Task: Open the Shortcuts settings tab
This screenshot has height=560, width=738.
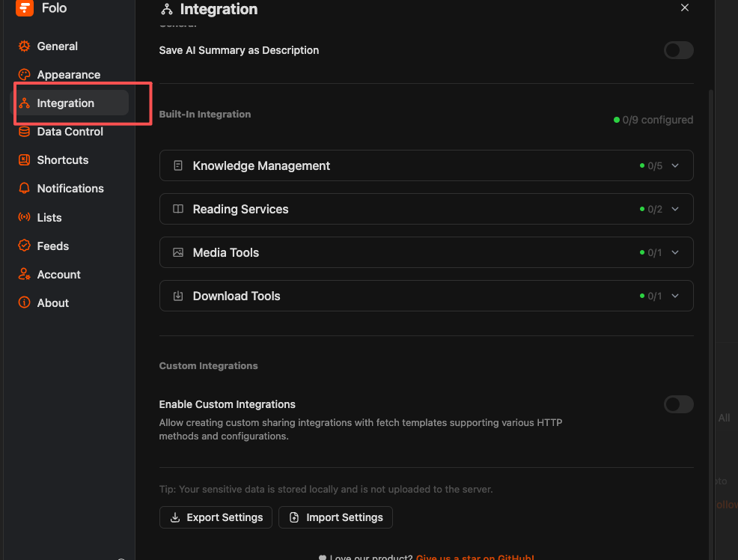Action: coord(63,160)
